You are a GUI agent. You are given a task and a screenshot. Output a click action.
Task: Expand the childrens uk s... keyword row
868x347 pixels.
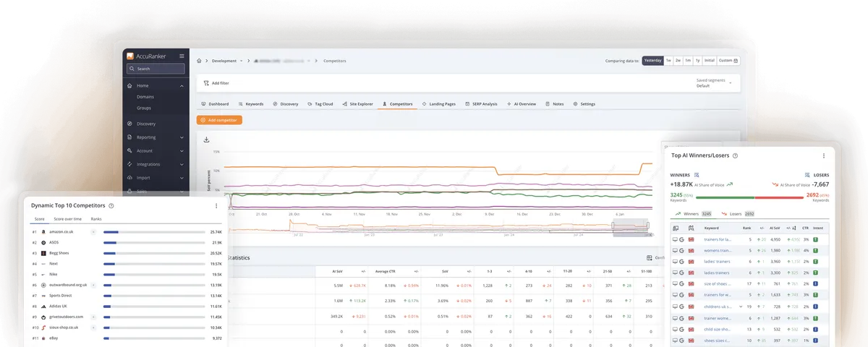(740, 307)
